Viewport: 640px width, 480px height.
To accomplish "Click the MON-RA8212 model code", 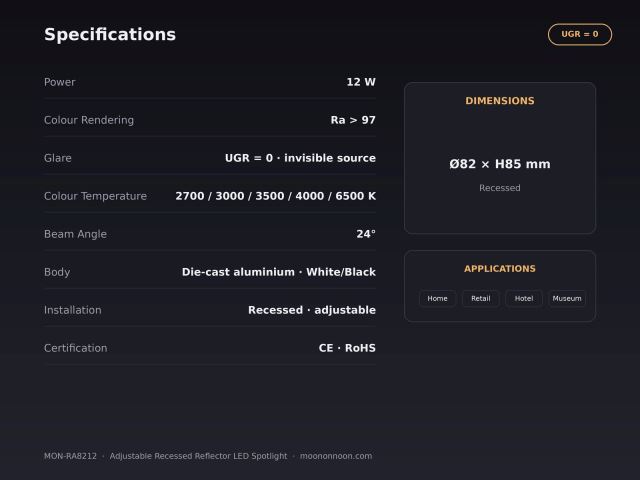I will pos(70,456).
